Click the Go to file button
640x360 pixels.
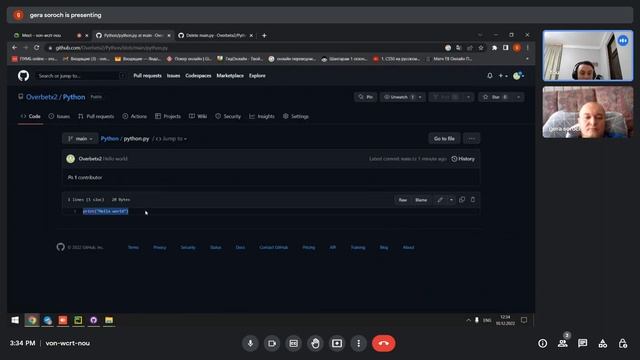point(444,139)
